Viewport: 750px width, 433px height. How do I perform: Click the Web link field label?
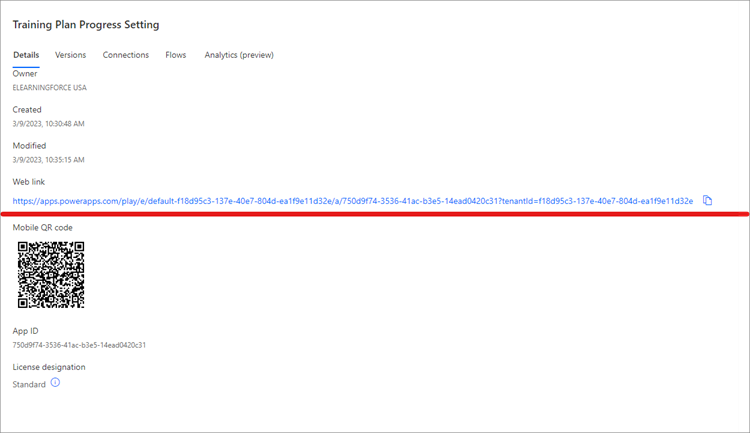click(29, 182)
